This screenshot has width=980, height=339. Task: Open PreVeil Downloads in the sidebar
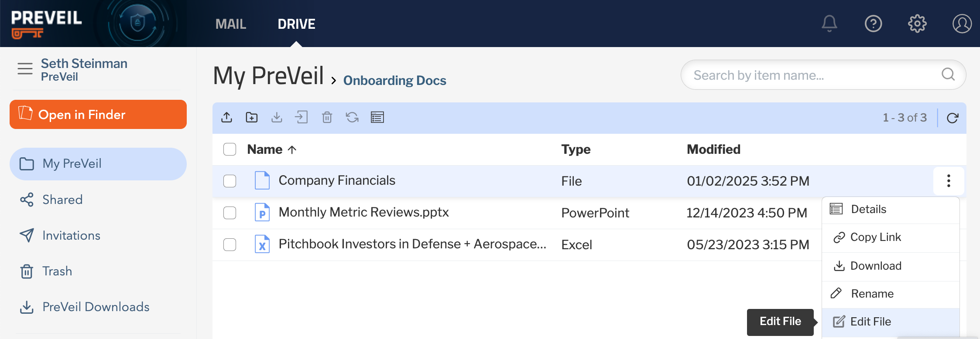coord(85,307)
